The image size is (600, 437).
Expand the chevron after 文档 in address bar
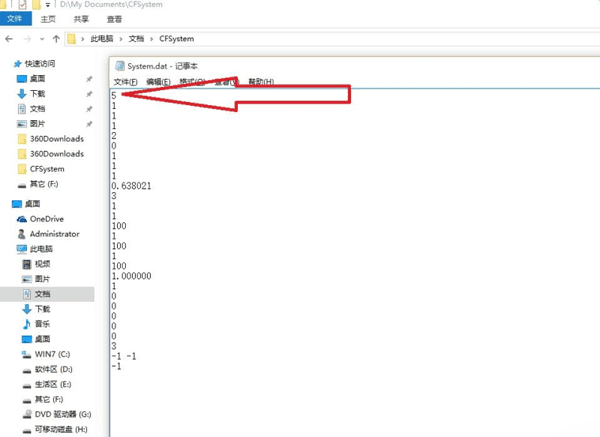(152, 39)
